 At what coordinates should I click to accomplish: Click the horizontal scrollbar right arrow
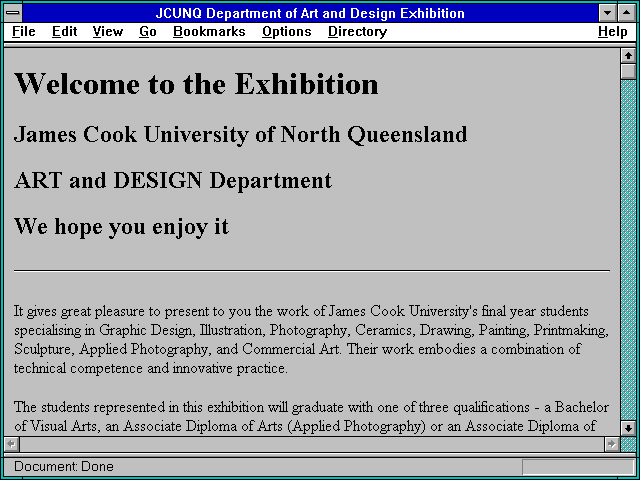[611, 444]
